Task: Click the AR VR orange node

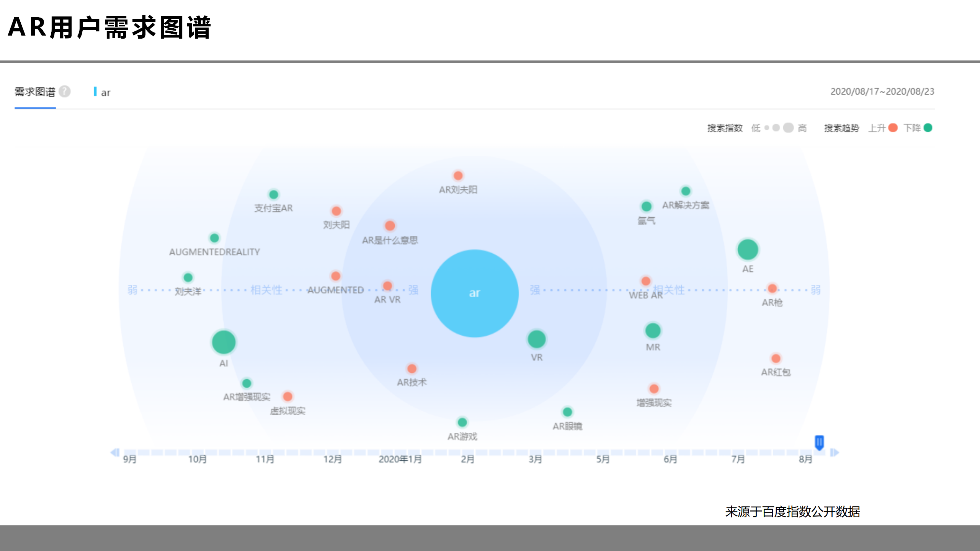Action: pyautogui.click(x=387, y=286)
